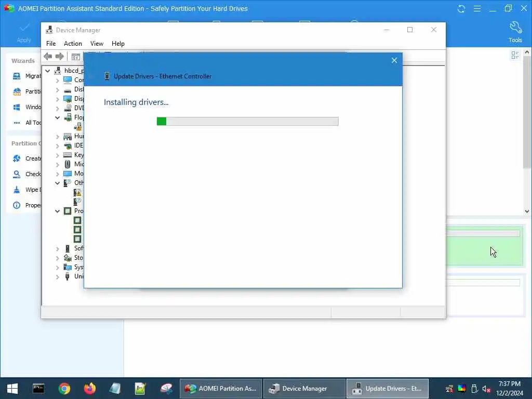Click the driver installation progress bar
The width and height of the screenshot is (532, 399).
[x=248, y=121]
